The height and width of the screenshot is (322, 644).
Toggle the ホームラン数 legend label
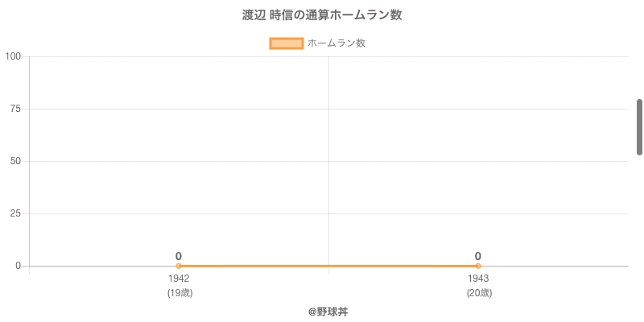[x=336, y=43]
